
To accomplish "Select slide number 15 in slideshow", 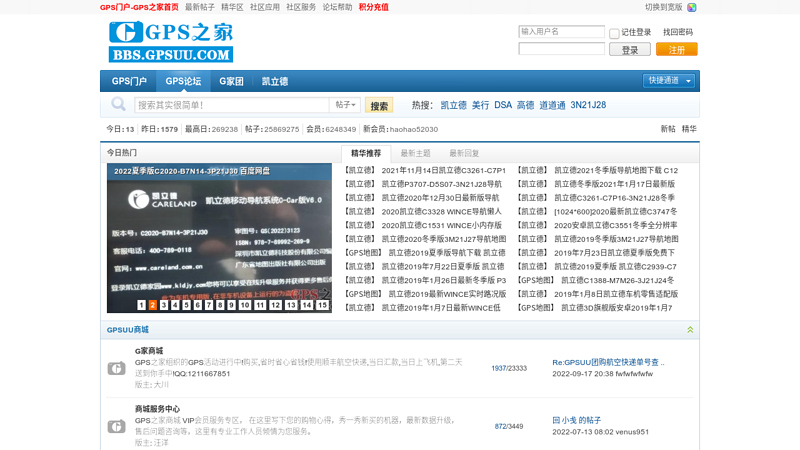I will pyautogui.click(x=322, y=305).
